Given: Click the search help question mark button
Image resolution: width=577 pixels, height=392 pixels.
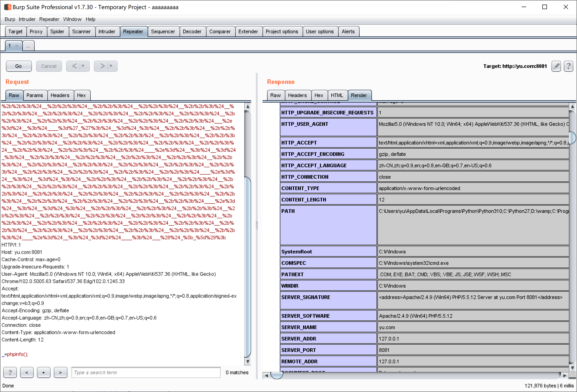Looking at the screenshot, I should (x=10, y=372).
